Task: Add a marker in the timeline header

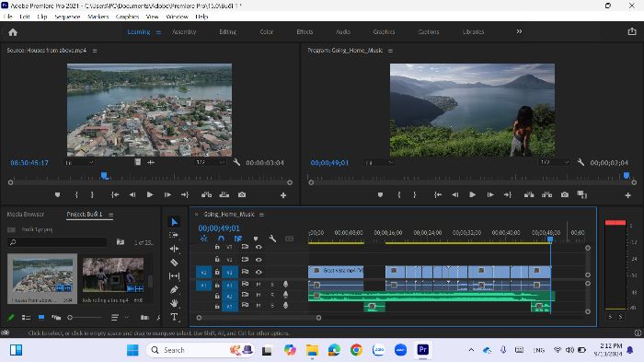Action: point(256,239)
